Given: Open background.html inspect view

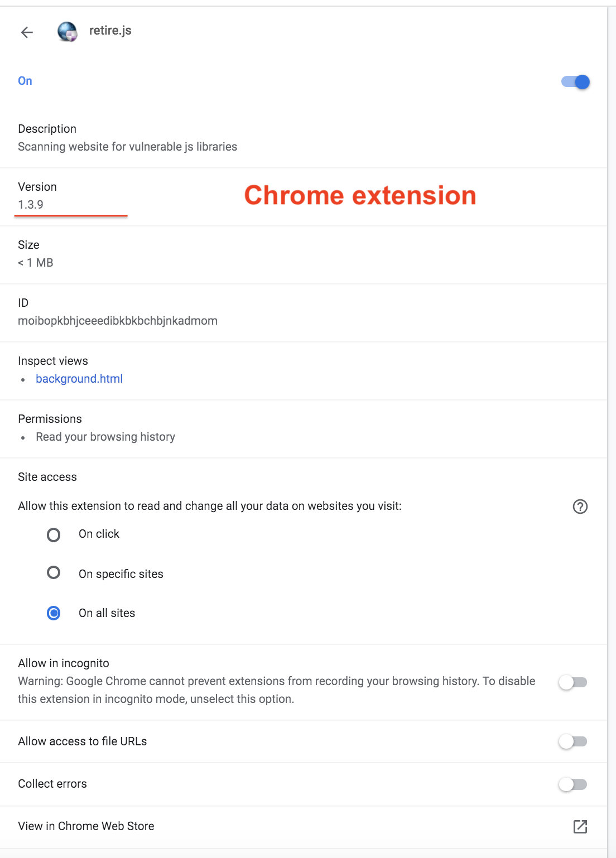Looking at the screenshot, I should point(79,379).
